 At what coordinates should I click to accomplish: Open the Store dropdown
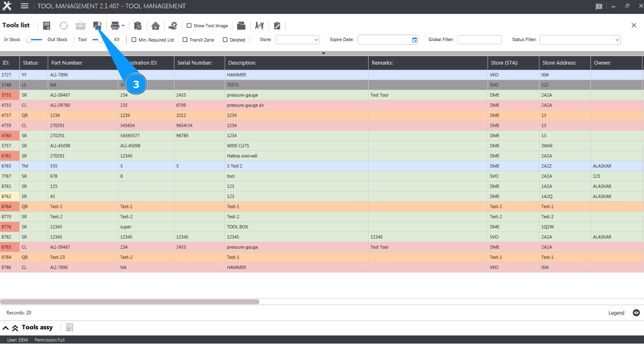298,40
